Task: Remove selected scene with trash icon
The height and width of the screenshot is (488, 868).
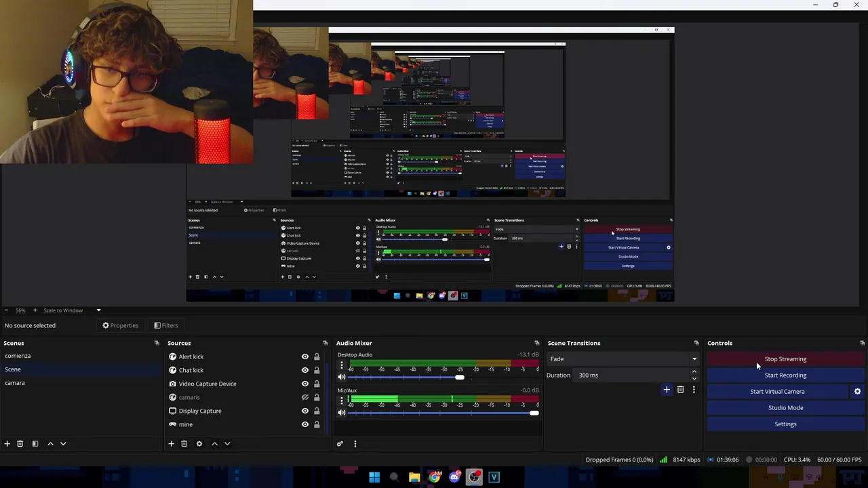Action: (20, 444)
